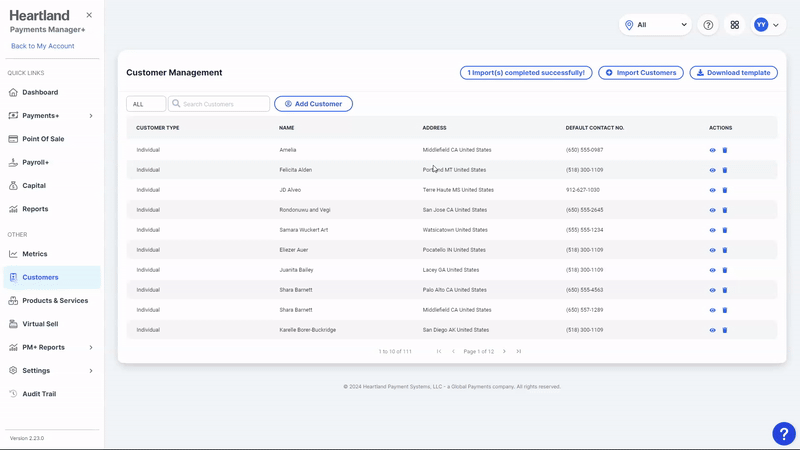Open the blue help chat bubble
Screen dimensions: 800x450
point(784,434)
